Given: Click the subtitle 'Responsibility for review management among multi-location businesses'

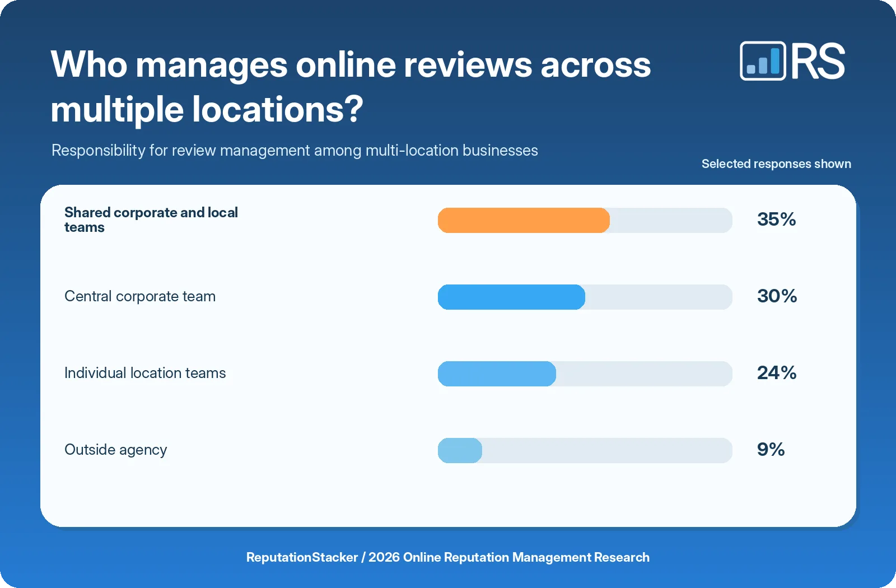Looking at the screenshot, I should pos(295,151).
